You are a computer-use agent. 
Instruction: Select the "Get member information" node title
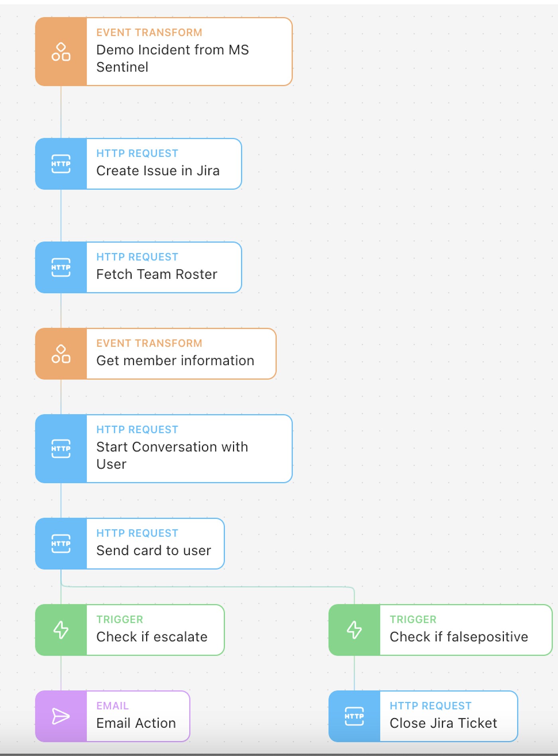[175, 361]
